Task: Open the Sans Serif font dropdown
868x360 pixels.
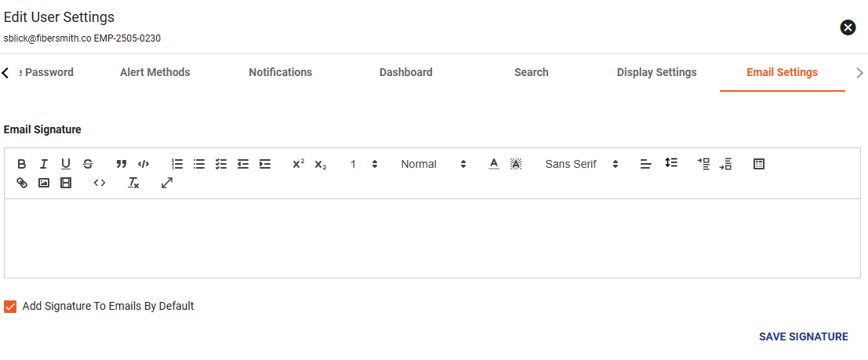Action: click(581, 164)
